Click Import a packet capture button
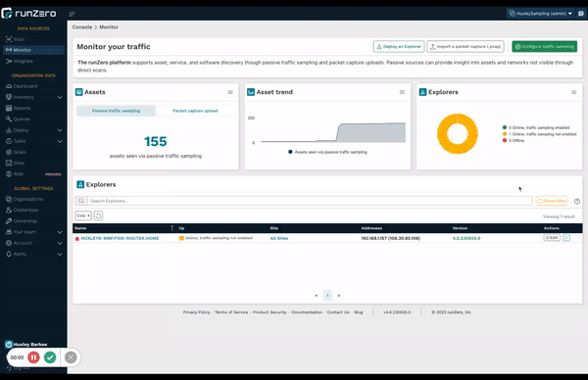 tap(465, 46)
